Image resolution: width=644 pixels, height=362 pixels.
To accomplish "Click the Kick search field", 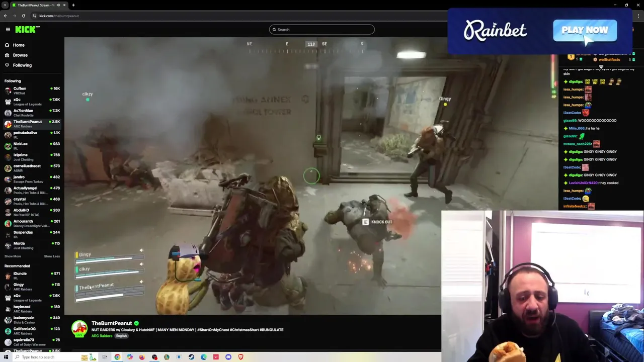I will point(322,30).
